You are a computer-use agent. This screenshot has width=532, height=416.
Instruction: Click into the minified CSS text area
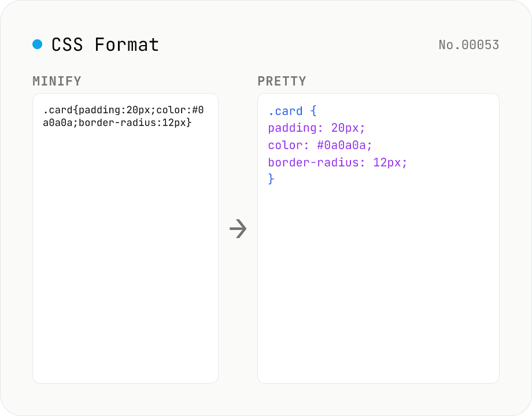click(x=125, y=239)
